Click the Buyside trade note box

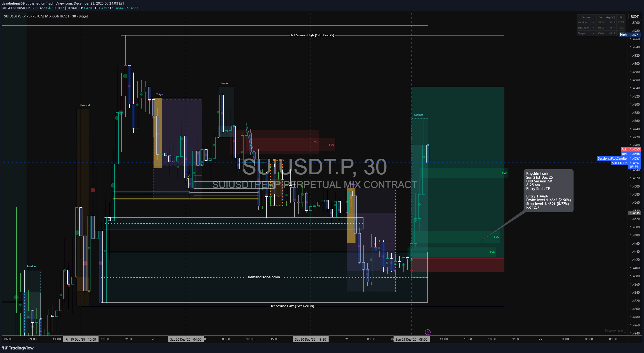coord(548,190)
